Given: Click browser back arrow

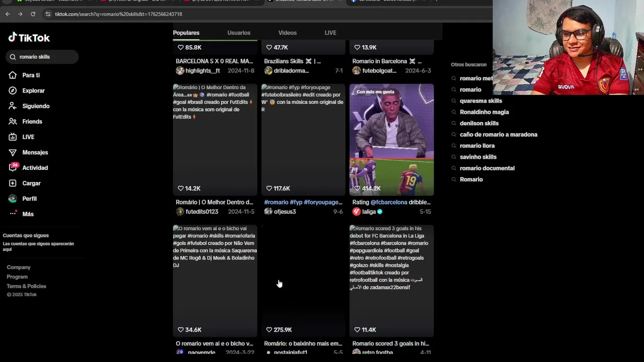Looking at the screenshot, I should (x=8, y=14).
